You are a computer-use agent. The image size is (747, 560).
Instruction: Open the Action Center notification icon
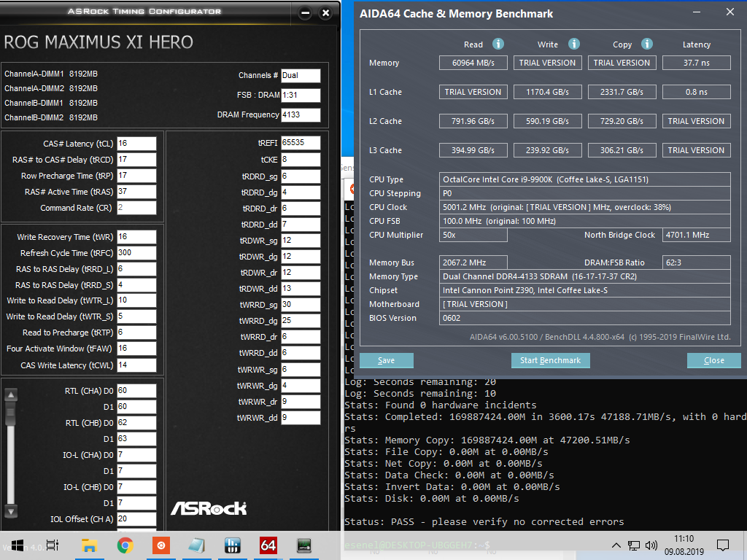[x=723, y=545]
